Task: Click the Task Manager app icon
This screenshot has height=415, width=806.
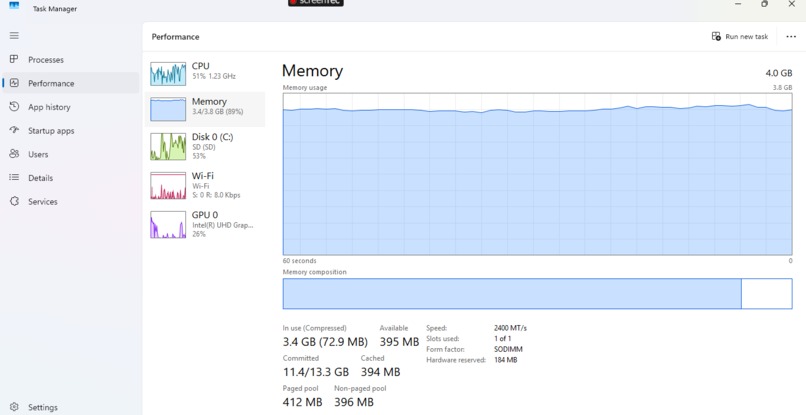Action: (x=14, y=6)
